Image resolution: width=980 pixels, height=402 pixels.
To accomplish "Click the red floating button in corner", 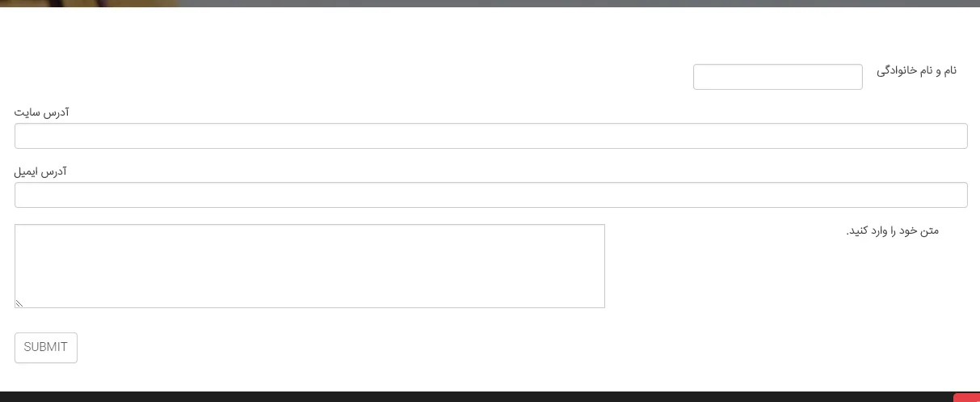I will click(x=967, y=397).
